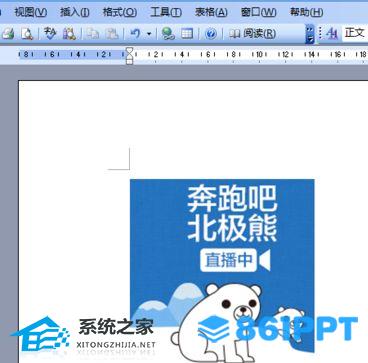Click the Copy icon in toolbar
The image size is (368, 363).
point(91,34)
